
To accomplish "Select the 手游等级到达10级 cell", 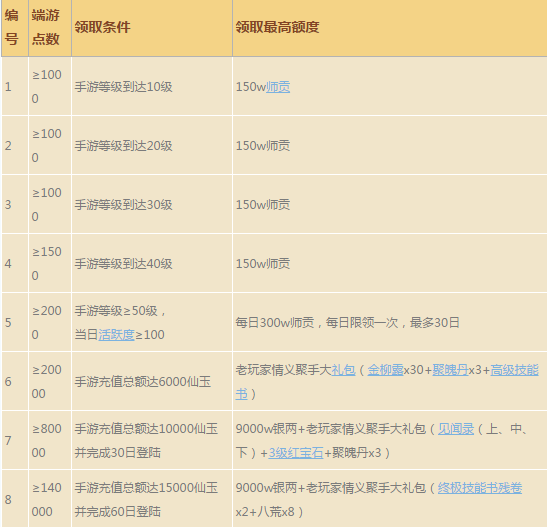I will tap(152, 86).
